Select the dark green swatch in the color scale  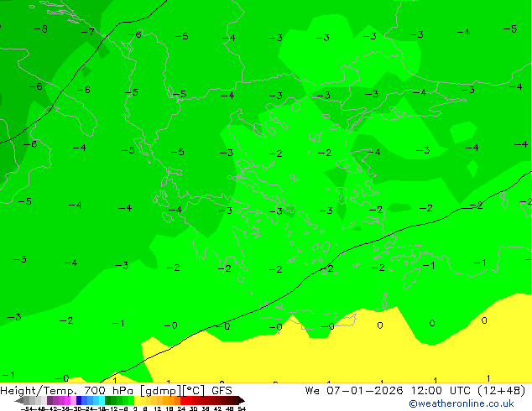click(x=108, y=400)
